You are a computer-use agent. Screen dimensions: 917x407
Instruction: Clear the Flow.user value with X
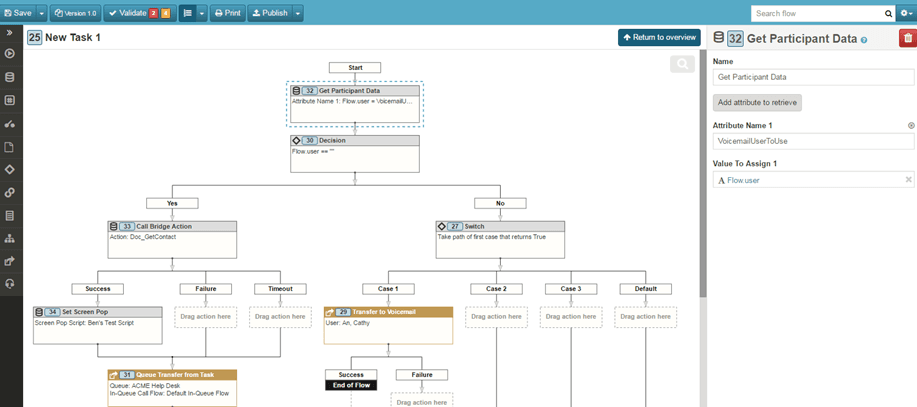click(x=908, y=180)
